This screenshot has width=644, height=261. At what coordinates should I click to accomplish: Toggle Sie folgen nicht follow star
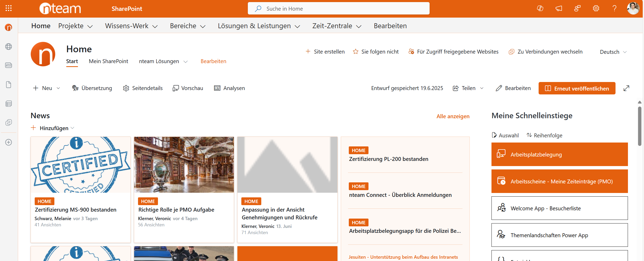click(x=376, y=52)
